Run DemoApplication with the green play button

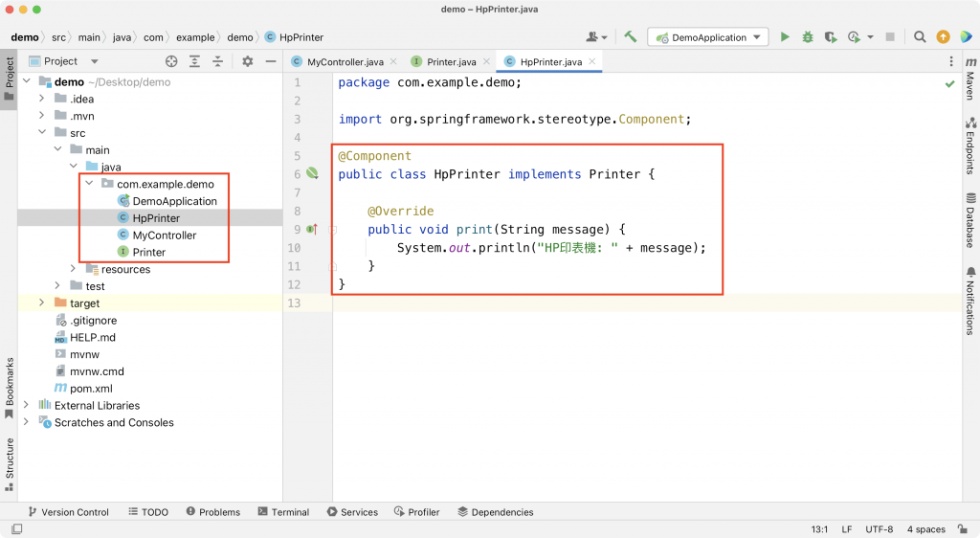tap(785, 37)
